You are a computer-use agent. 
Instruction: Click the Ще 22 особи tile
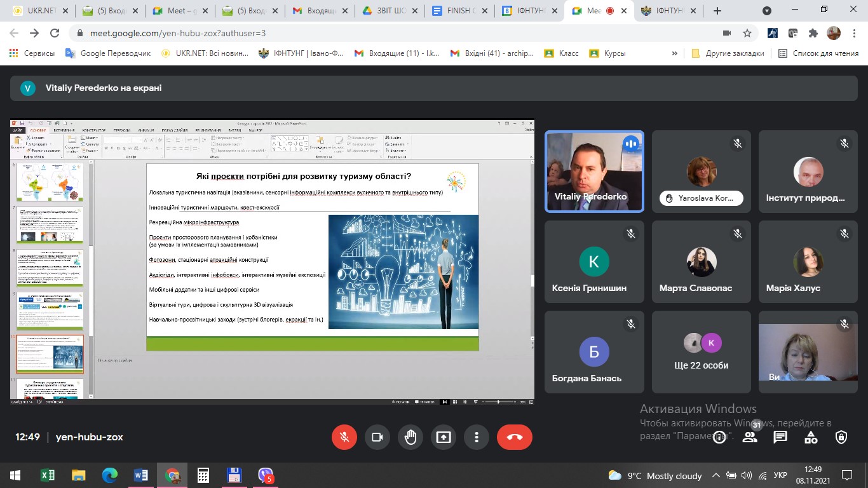point(701,351)
